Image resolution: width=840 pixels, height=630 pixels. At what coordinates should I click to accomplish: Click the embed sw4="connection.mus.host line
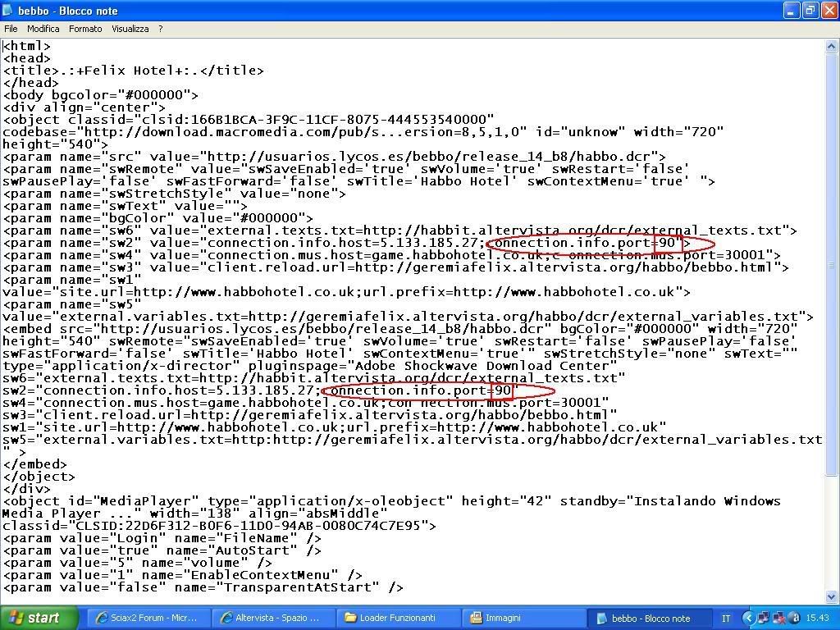pos(306,404)
